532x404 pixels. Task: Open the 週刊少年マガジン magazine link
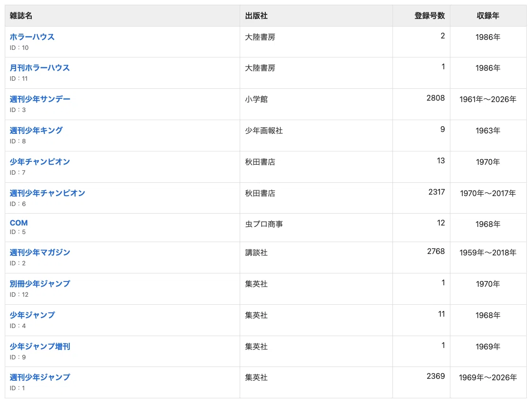coord(40,252)
